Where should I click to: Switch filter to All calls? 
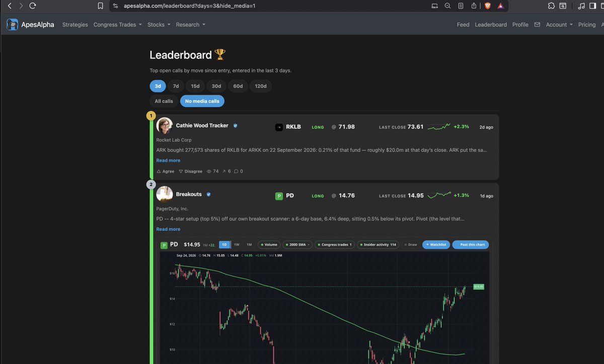pyautogui.click(x=164, y=101)
